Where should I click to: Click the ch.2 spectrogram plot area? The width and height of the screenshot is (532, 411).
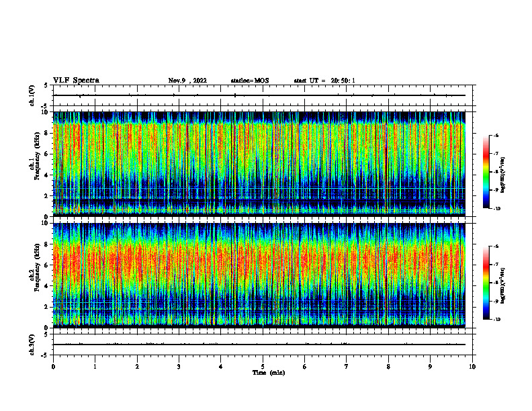(x=259, y=275)
